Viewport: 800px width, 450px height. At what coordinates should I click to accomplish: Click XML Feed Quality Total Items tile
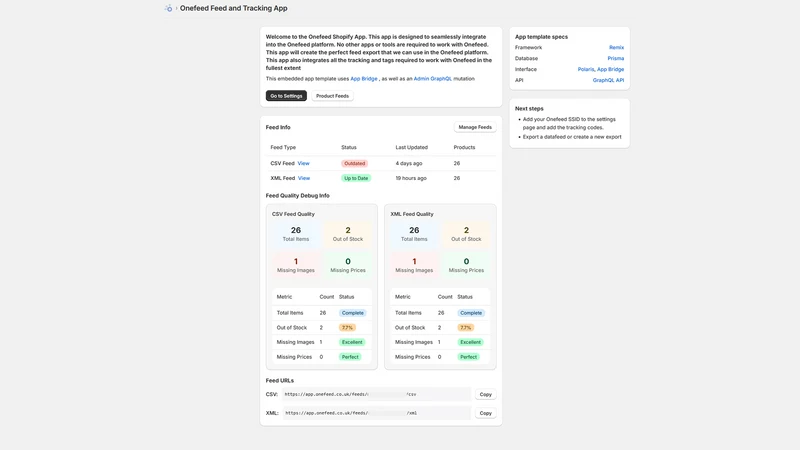(x=414, y=234)
